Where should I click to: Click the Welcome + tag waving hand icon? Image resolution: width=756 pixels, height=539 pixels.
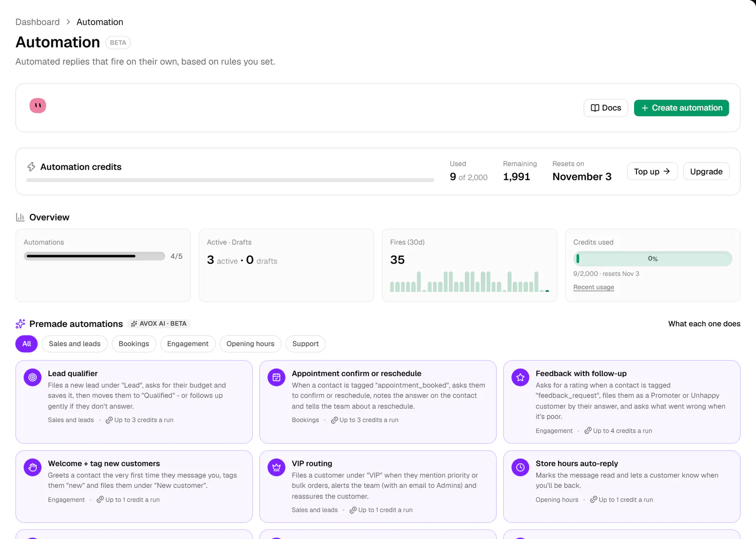point(33,468)
